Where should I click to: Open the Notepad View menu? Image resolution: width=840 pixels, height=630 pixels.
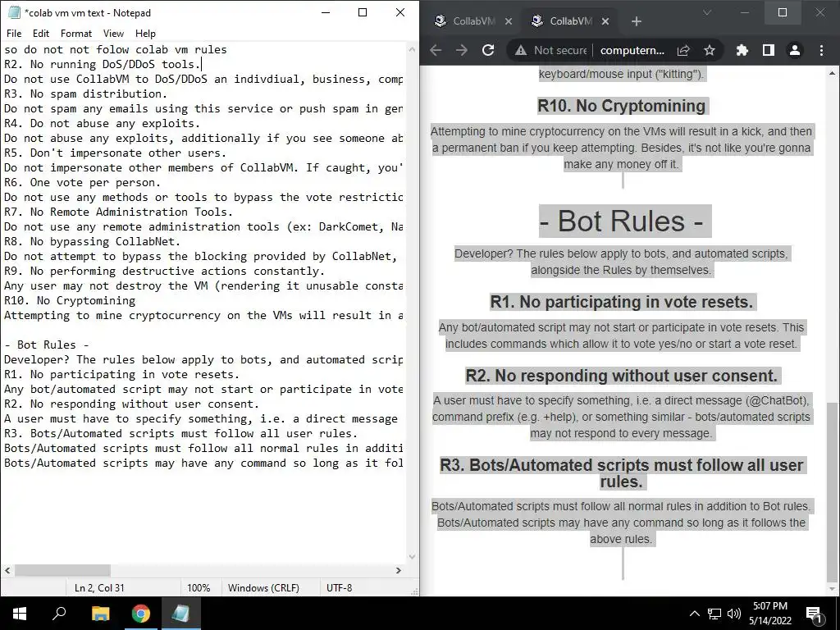(113, 33)
